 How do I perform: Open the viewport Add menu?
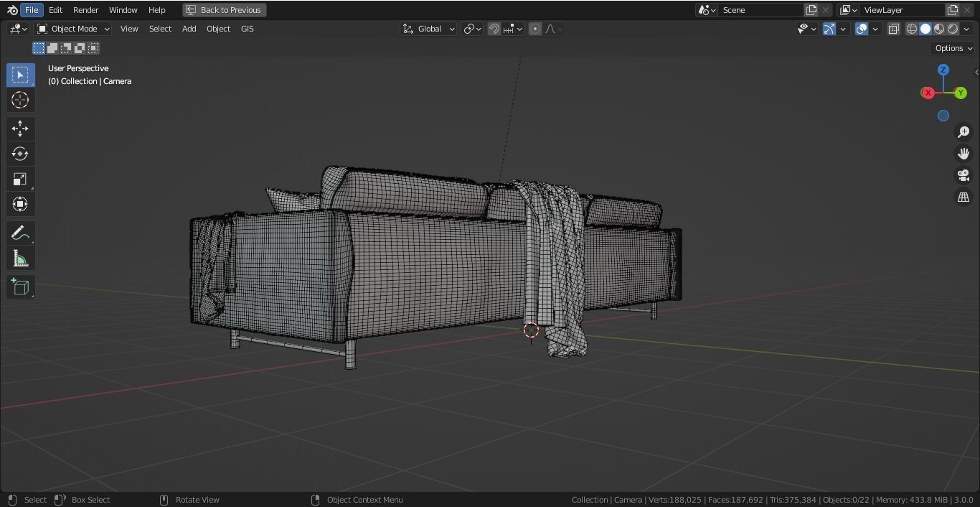pyautogui.click(x=189, y=29)
